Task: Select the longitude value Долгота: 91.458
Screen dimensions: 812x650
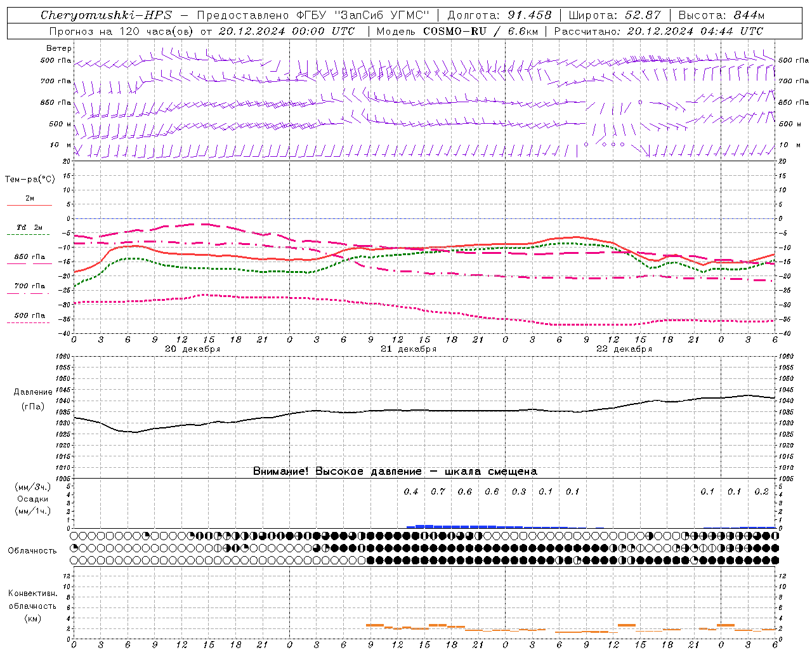Action: click(x=499, y=15)
